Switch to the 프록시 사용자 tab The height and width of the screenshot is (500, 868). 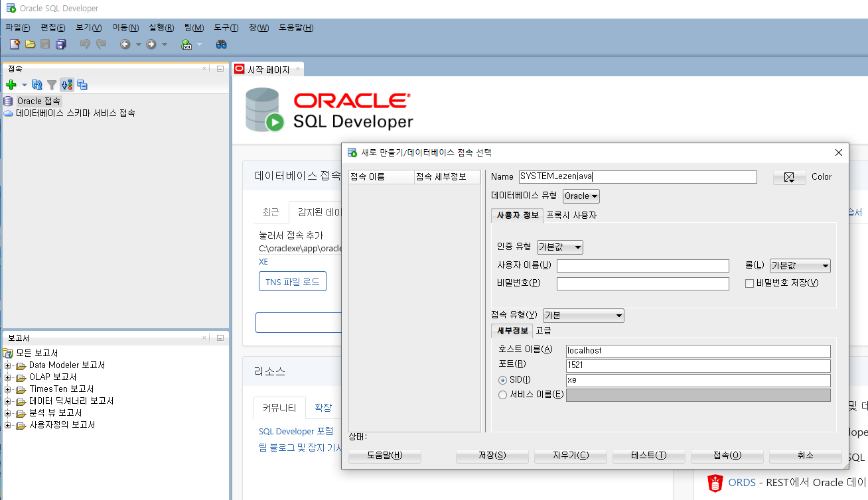coord(571,216)
